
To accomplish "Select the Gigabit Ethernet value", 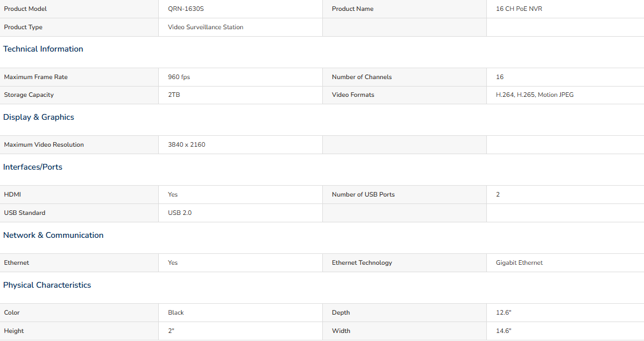I will (519, 262).
